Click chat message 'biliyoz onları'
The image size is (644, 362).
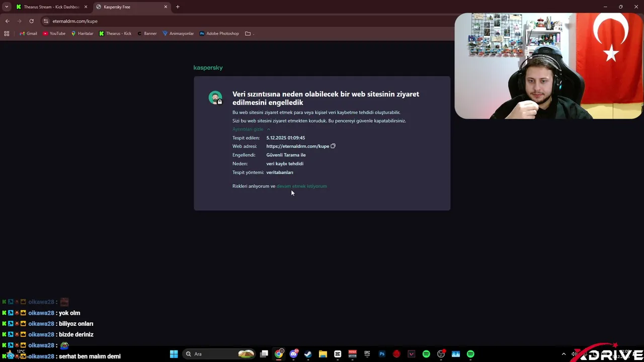point(76,324)
